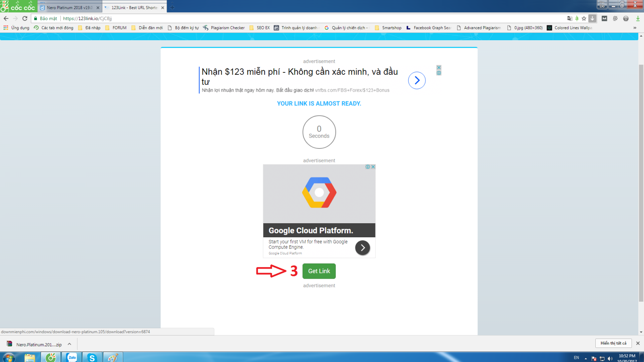This screenshot has width=644, height=362.
Task: Open the FORUM bookmark folder
Action: pos(116,28)
